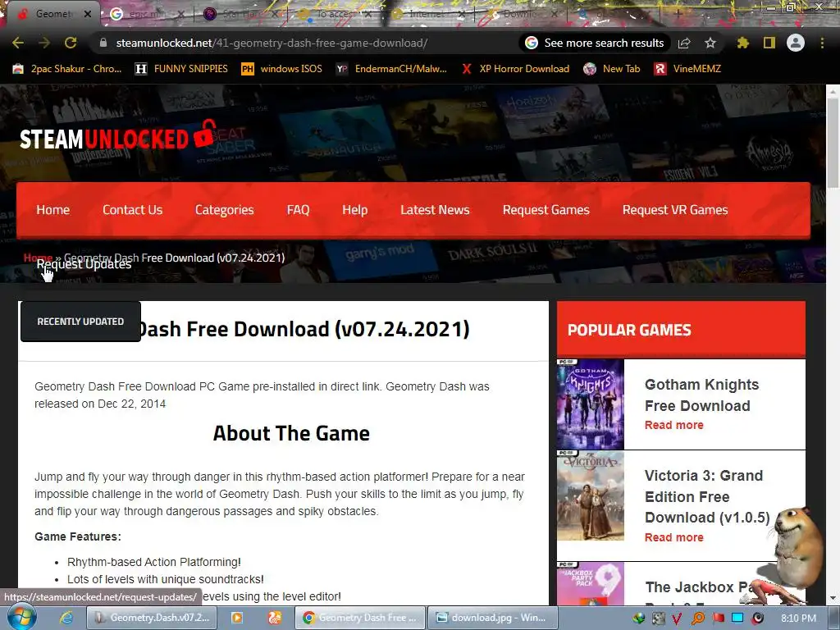The height and width of the screenshot is (630, 840).
Task: Click the See more search results chip
Action: 595,43
